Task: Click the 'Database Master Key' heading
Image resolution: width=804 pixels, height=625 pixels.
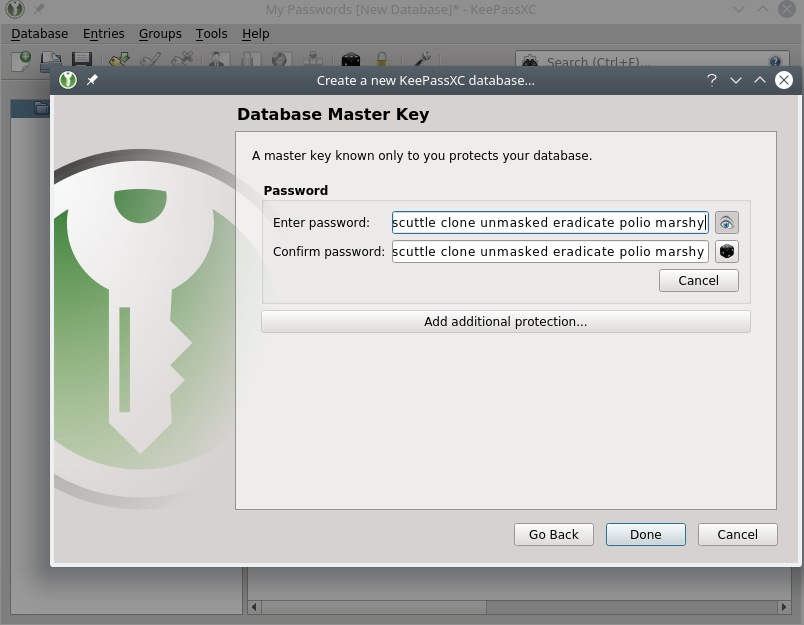Action: pyautogui.click(x=333, y=114)
